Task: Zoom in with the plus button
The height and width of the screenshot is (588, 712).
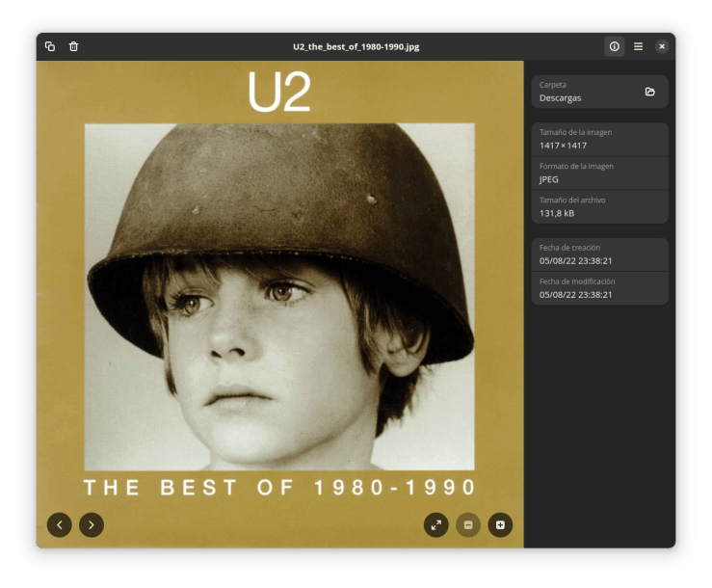Action: [x=500, y=524]
